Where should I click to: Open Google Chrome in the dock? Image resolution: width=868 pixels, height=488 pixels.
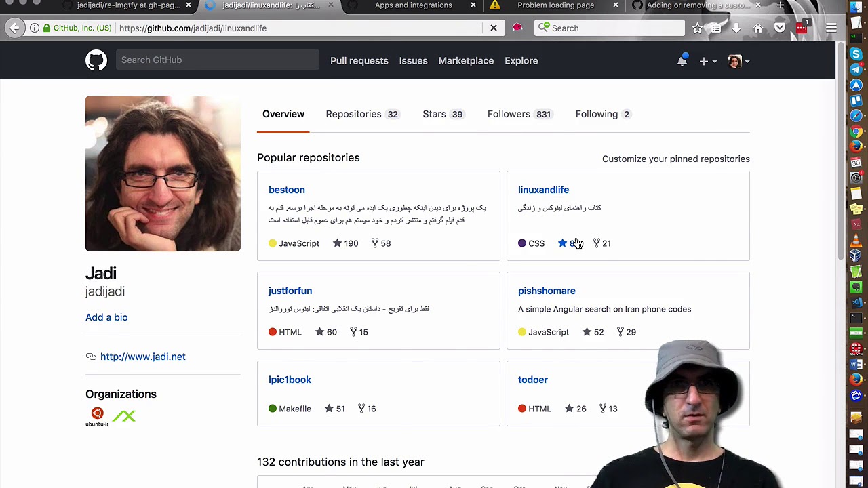pyautogui.click(x=856, y=131)
